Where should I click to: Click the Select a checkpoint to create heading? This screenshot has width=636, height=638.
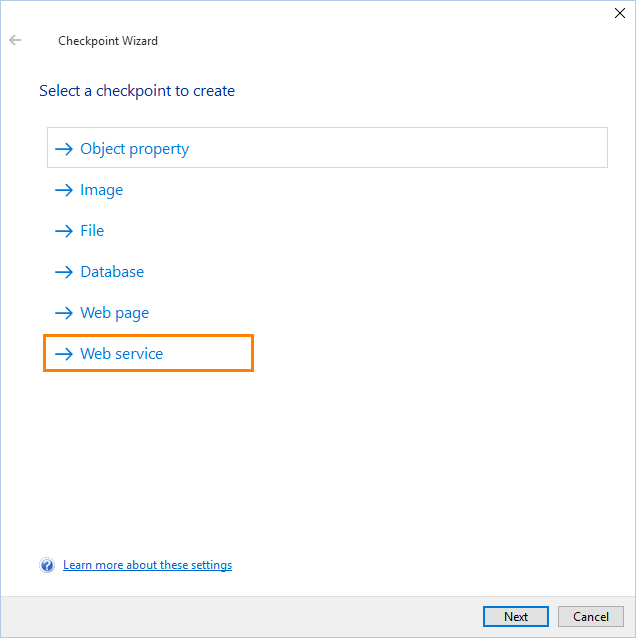[137, 91]
